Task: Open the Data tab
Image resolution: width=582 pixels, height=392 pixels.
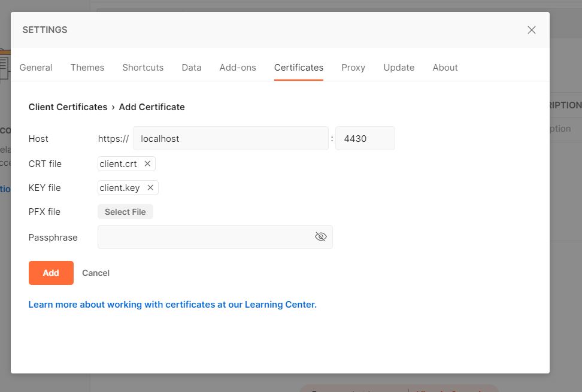Action: coord(191,68)
